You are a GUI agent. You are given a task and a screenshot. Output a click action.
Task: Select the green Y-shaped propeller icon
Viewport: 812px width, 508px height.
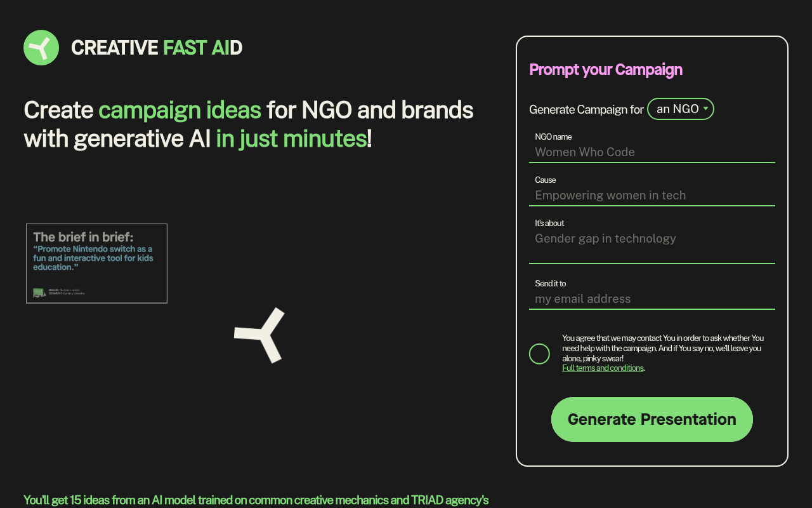pyautogui.click(x=41, y=47)
